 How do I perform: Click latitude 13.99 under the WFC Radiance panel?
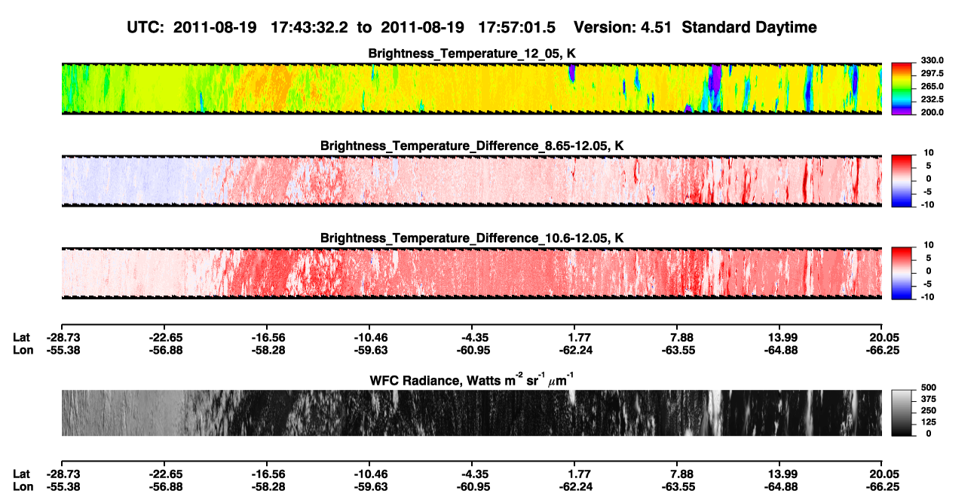pyautogui.click(x=780, y=474)
